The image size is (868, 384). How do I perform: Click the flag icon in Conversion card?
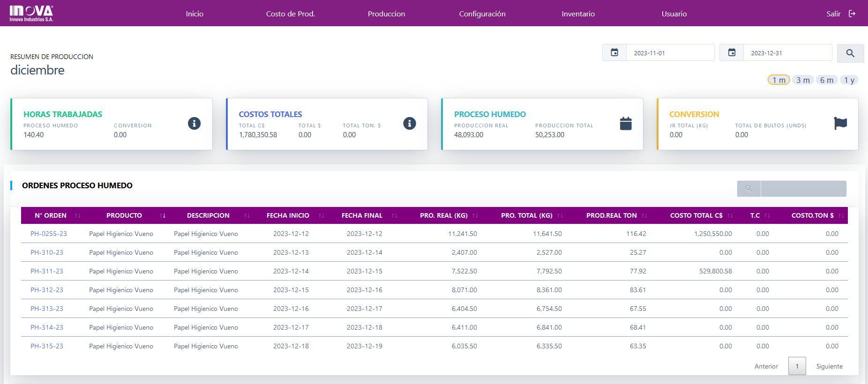[840, 123]
